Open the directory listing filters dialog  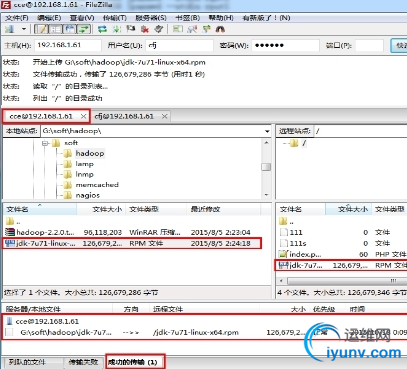(178, 29)
